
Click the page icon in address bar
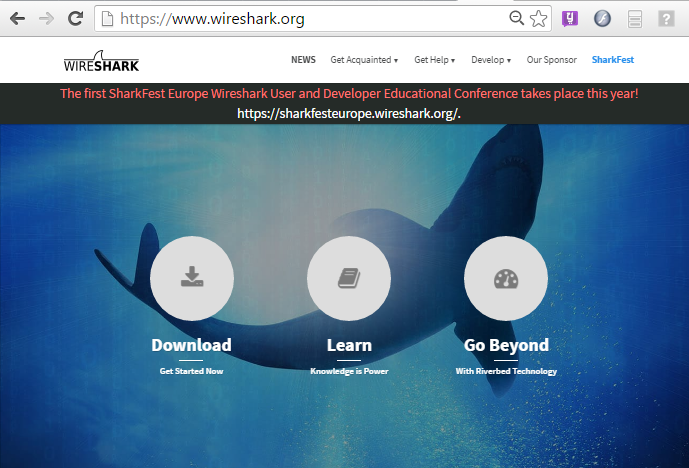[x=108, y=19]
